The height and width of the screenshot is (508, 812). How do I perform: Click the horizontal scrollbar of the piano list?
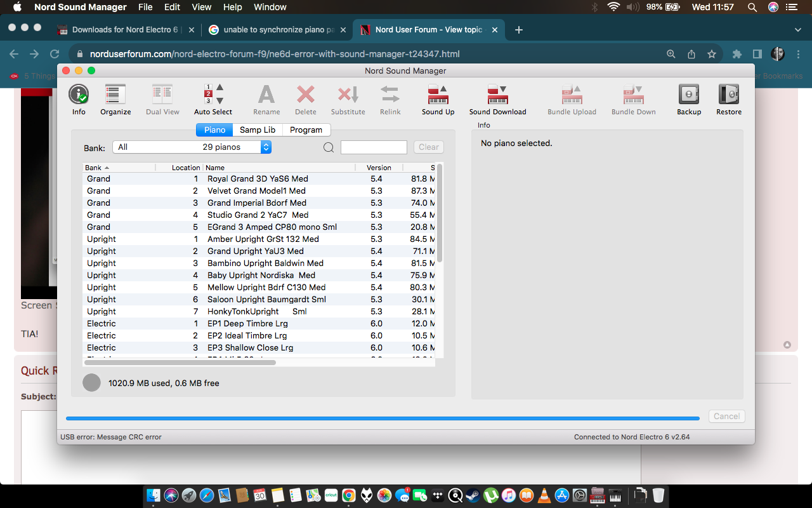click(180, 363)
